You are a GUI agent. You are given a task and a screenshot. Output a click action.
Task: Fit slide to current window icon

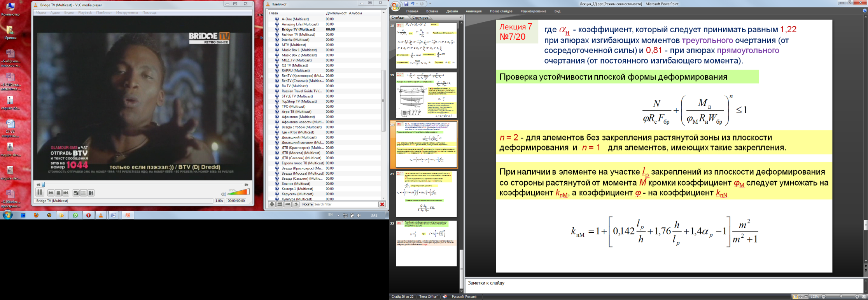point(864,296)
